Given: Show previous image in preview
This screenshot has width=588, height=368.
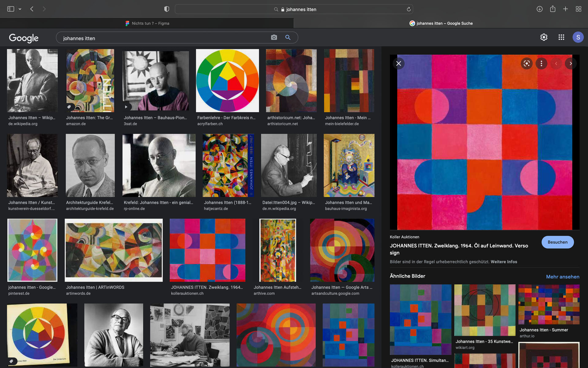Looking at the screenshot, I should pyautogui.click(x=556, y=63).
